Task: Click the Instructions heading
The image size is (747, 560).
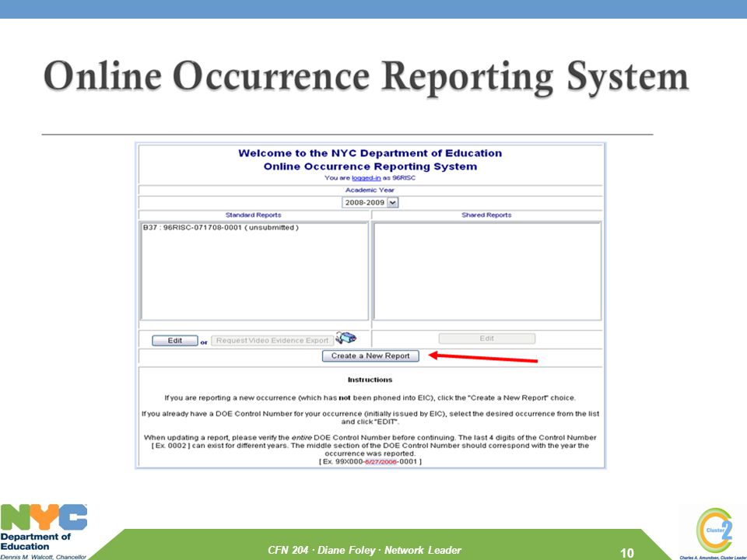Action: 370,380
